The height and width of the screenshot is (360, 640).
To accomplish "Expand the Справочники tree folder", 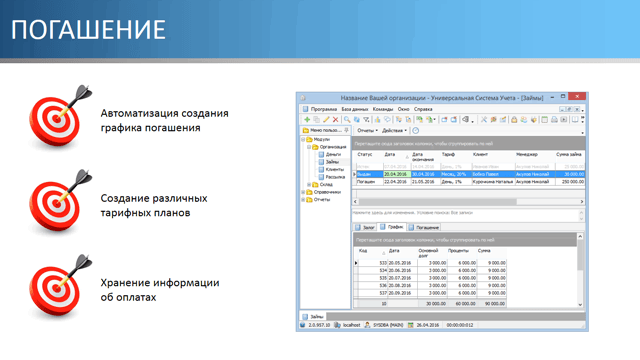I will click(x=303, y=192).
